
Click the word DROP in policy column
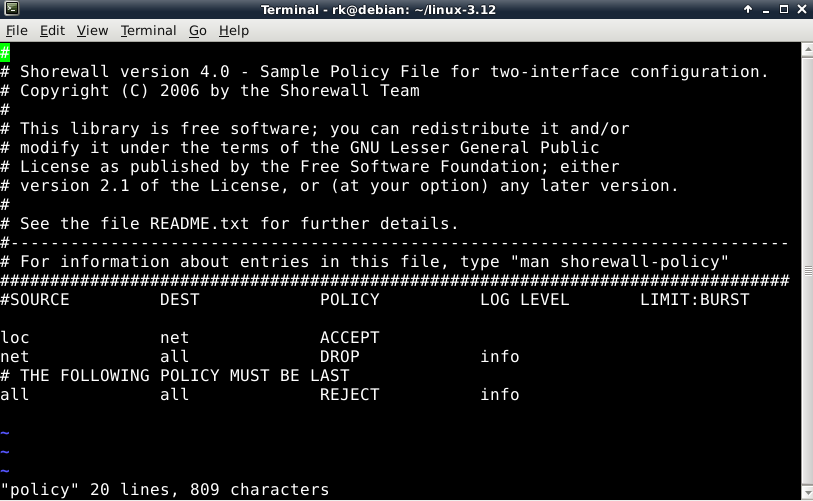pos(340,357)
